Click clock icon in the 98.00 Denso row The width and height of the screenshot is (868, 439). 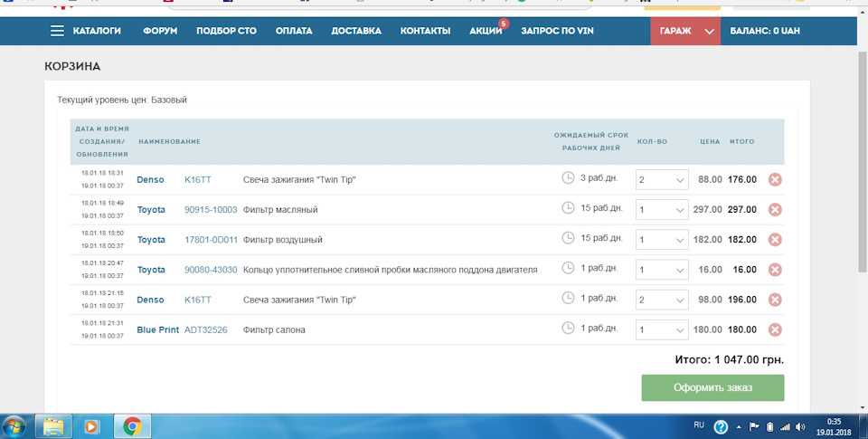pyautogui.click(x=568, y=298)
